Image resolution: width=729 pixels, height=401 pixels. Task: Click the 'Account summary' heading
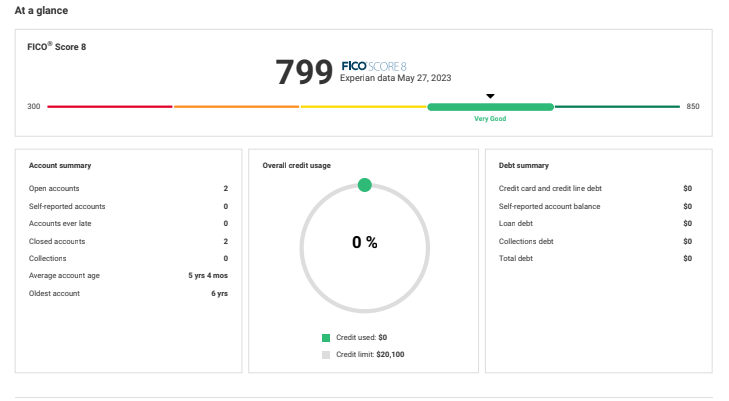pyautogui.click(x=60, y=165)
